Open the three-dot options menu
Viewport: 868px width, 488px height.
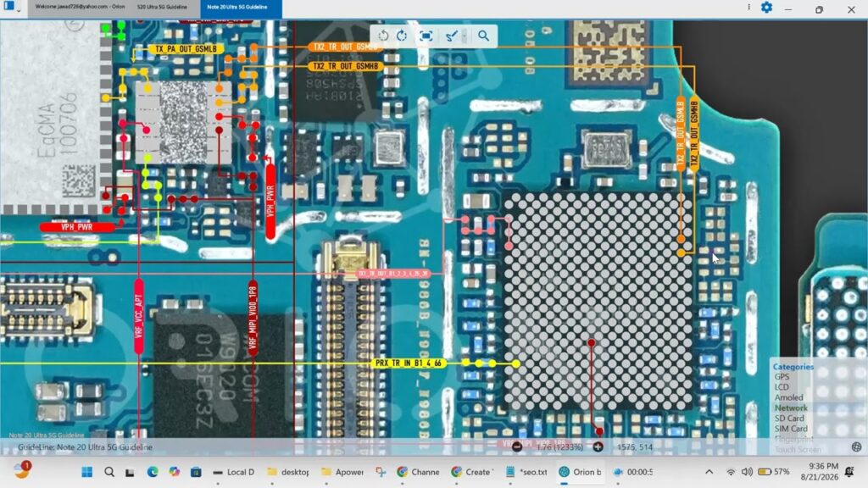[749, 7]
